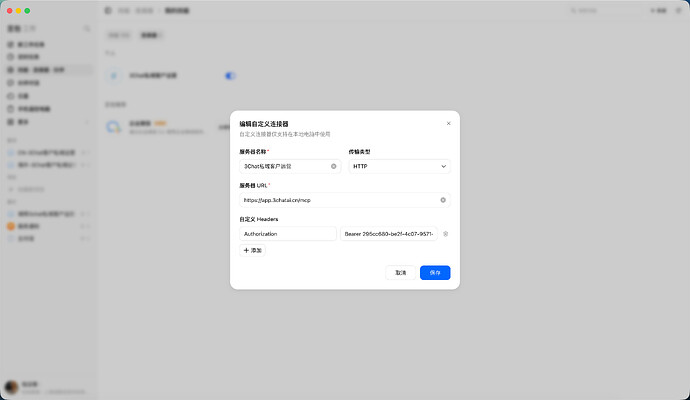690x400 pixels.
Task: Select the Authorization header name field
Action: pyautogui.click(x=288, y=234)
